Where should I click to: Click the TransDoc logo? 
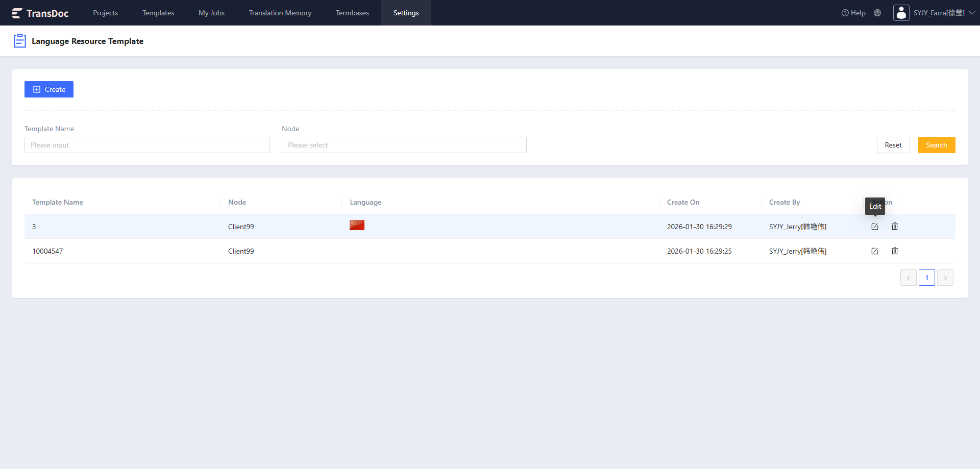point(40,13)
